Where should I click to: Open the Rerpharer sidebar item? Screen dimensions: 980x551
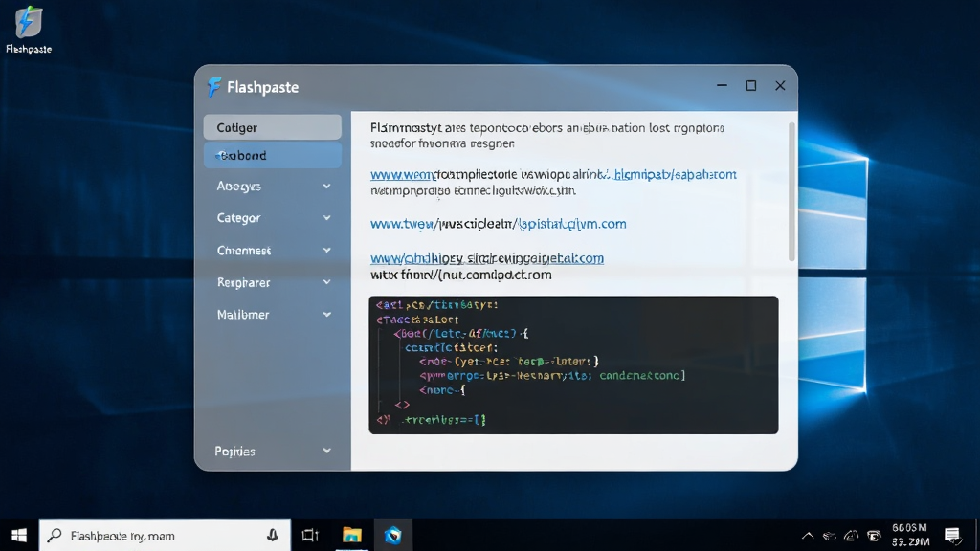(x=244, y=282)
